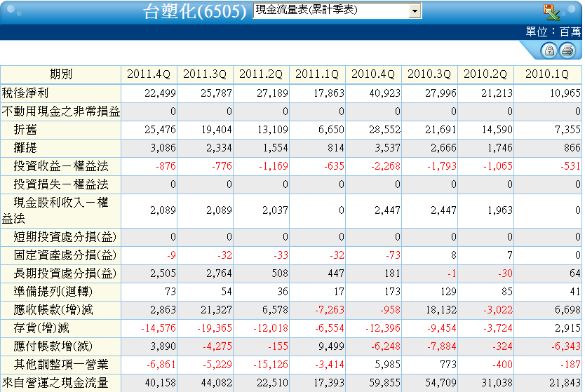Click the 台塑化(6505) title
Screen dimensions: 585x392
(195, 12)
